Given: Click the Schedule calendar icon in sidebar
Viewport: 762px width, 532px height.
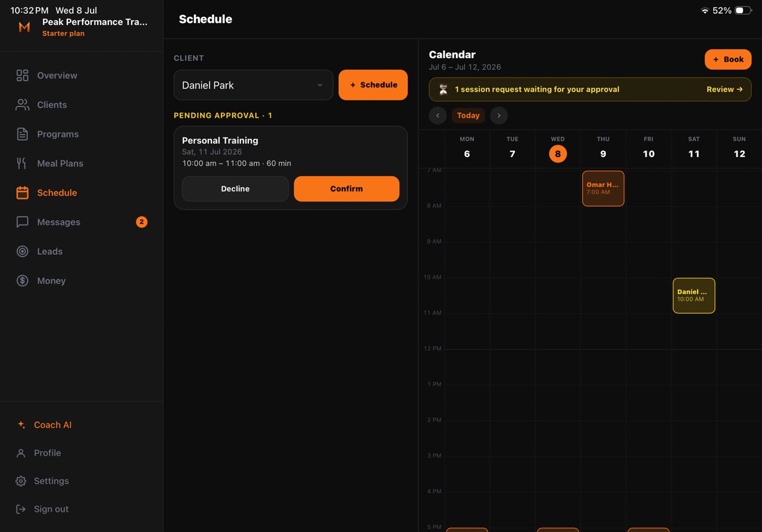Looking at the screenshot, I should point(22,193).
